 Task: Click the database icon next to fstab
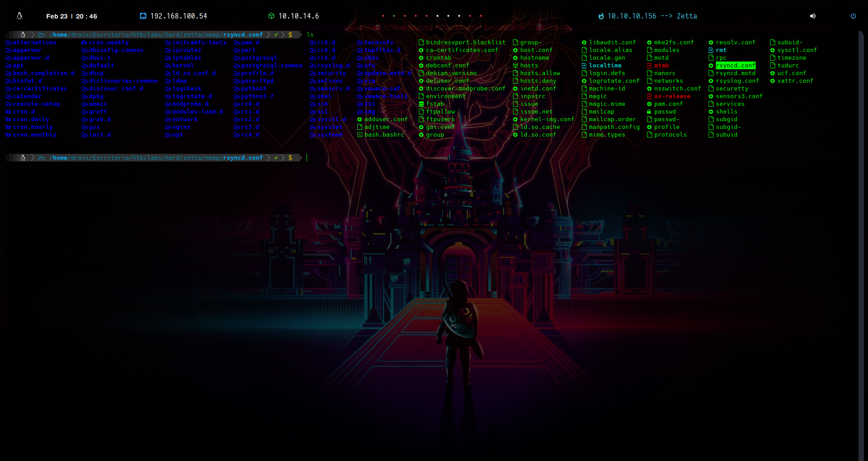coord(421,104)
